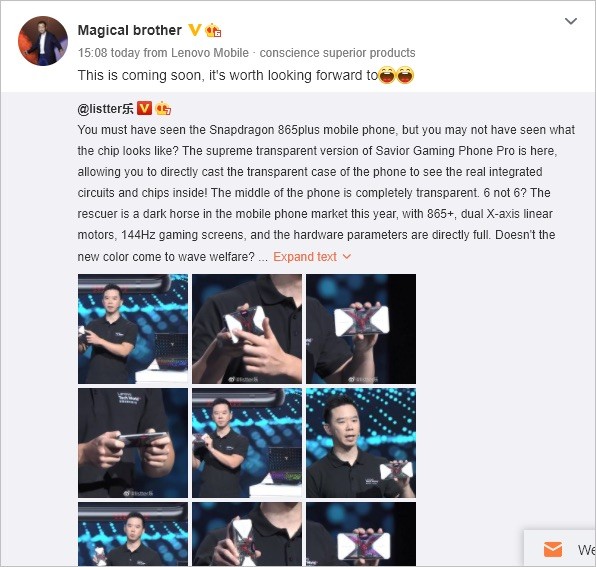
Task: Open the second photo showing hands holding phone
Action: pos(247,329)
